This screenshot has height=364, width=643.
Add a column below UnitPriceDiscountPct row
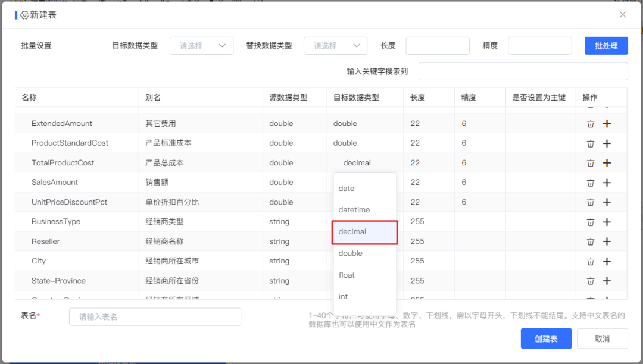click(607, 202)
